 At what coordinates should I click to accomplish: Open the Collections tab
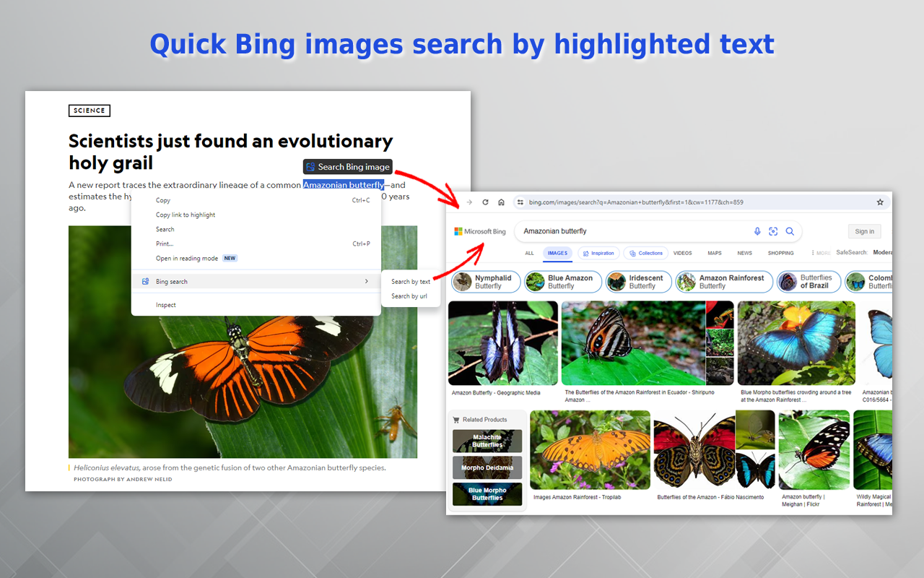645,254
